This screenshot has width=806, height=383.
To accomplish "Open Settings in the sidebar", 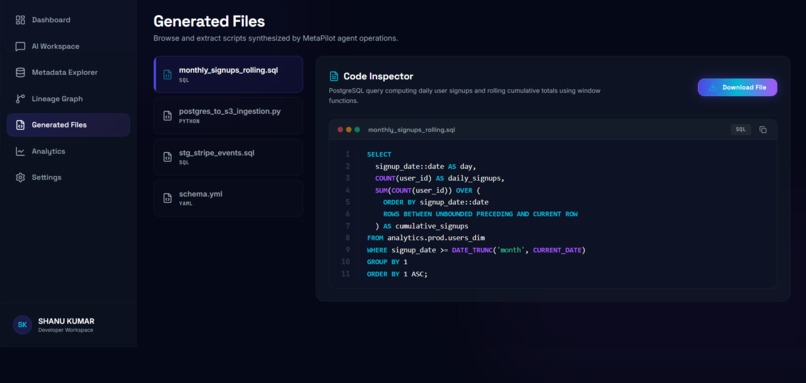I will 68,177.
